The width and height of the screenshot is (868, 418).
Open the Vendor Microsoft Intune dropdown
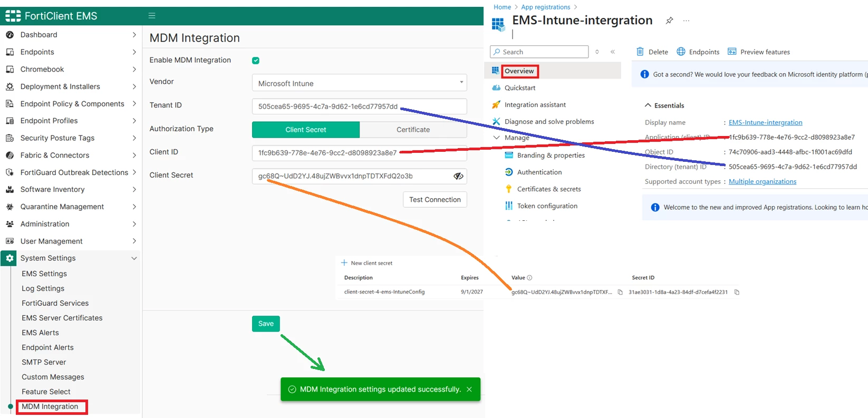(360, 83)
